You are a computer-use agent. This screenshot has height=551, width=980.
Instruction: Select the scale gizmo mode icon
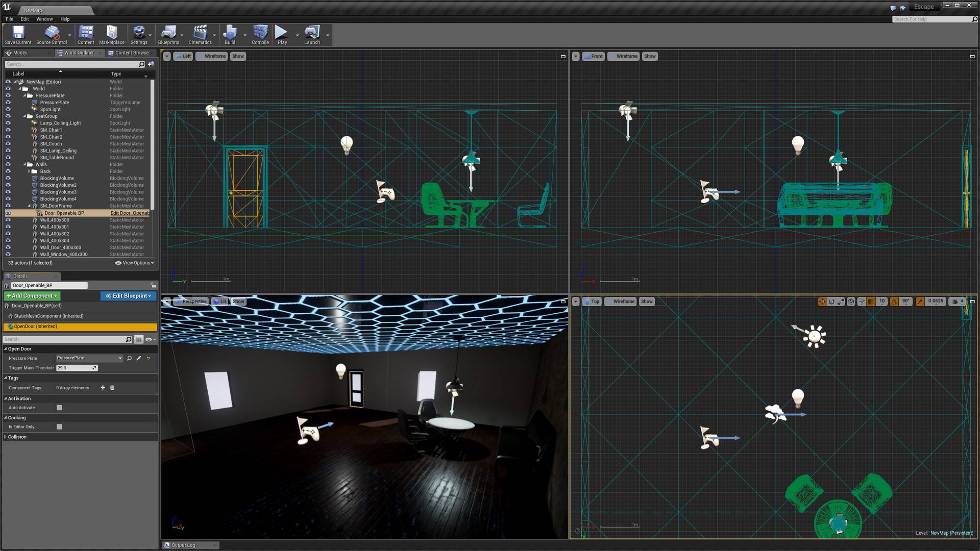point(841,302)
